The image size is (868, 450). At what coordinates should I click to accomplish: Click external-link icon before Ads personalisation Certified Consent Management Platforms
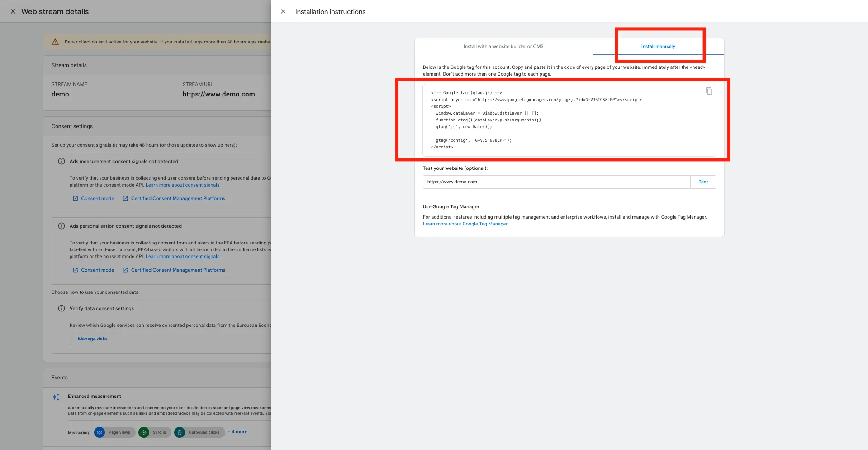click(125, 270)
